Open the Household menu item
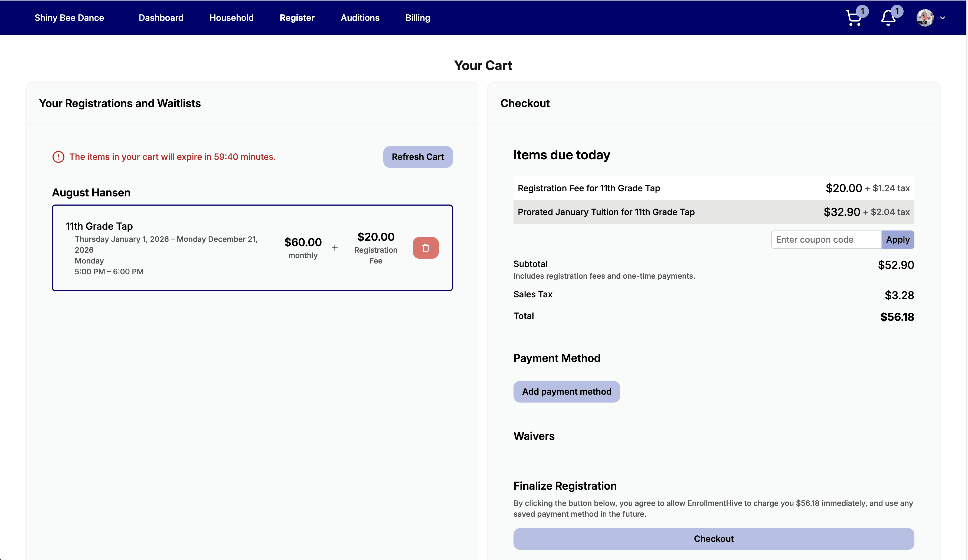 click(x=231, y=18)
